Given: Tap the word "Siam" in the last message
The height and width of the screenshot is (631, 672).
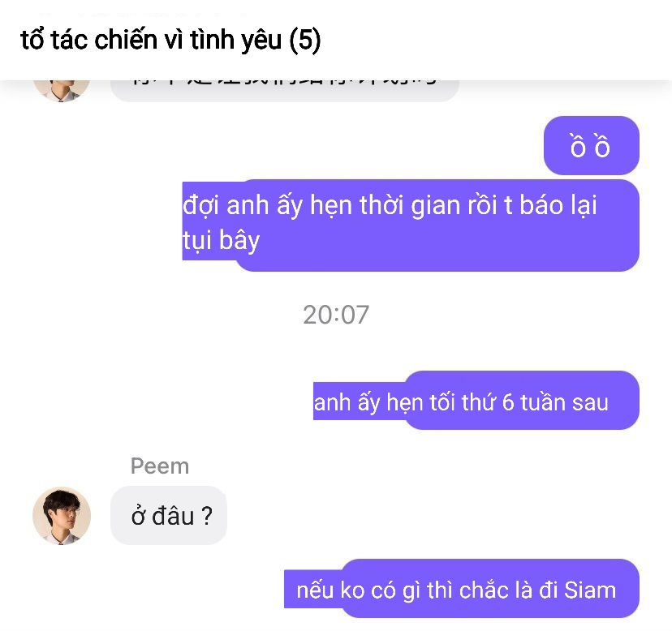Looking at the screenshot, I should point(590,590).
